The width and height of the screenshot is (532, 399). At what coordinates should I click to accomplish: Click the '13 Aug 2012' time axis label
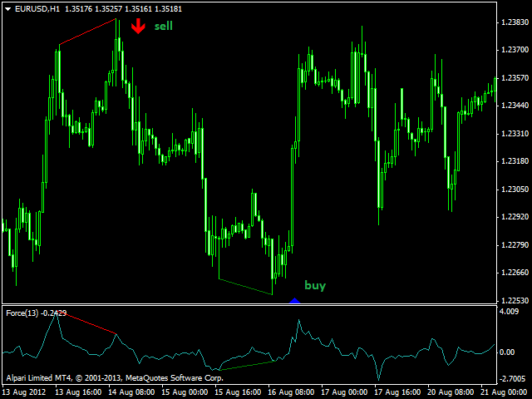(x=24, y=392)
